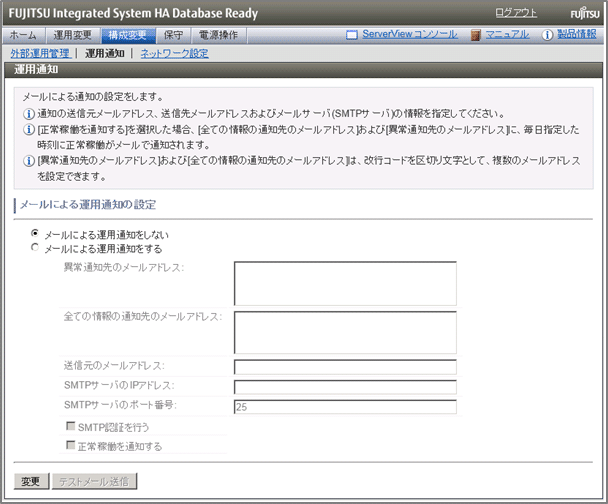
Task: Click info icon beside SMTPサーバ instruction line
Action: [x=29, y=114]
